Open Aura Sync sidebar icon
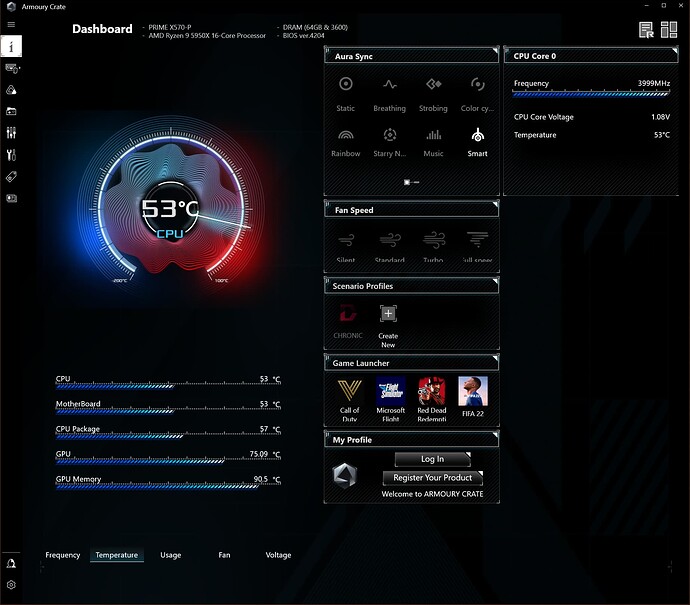 pyautogui.click(x=11, y=90)
